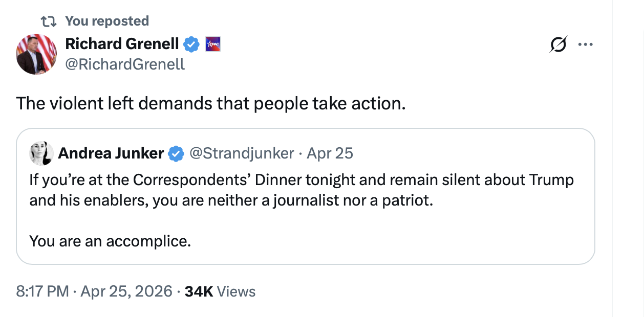The height and width of the screenshot is (317, 644).
Task: Click Richard Grenell's blue verified badge
Action: 191,44
